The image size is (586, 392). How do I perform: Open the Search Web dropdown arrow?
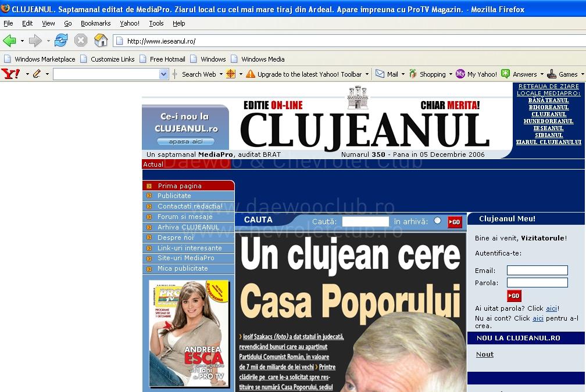click(x=221, y=74)
